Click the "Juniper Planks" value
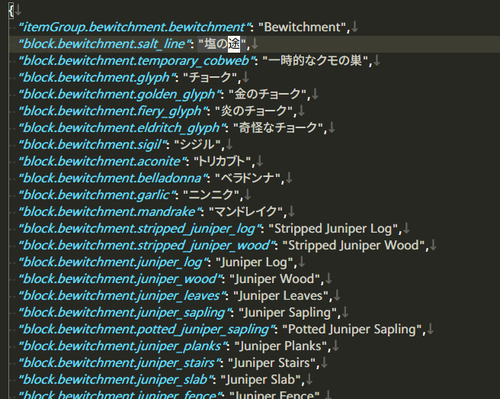Image resolution: width=500 pixels, height=399 pixels. point(281,346)
